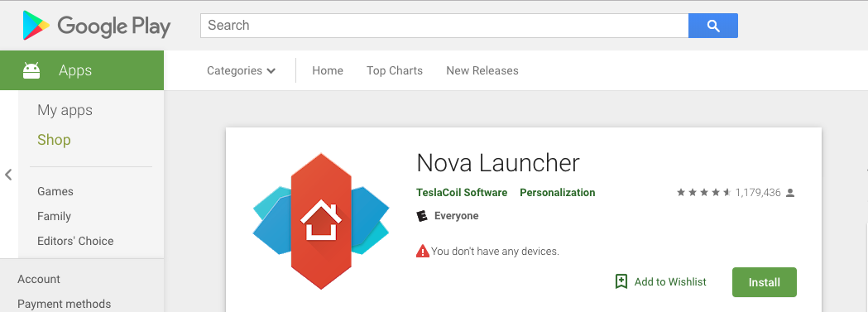The width and height of the screenshot is (868, 312).
Task: Focus the Search input field
Action: (444, 26)
